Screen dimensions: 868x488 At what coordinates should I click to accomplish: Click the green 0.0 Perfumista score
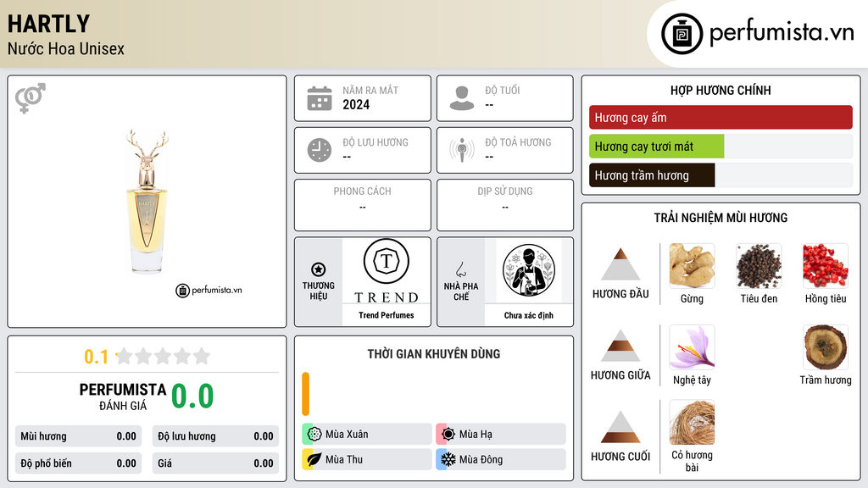(x=192, y=396)
